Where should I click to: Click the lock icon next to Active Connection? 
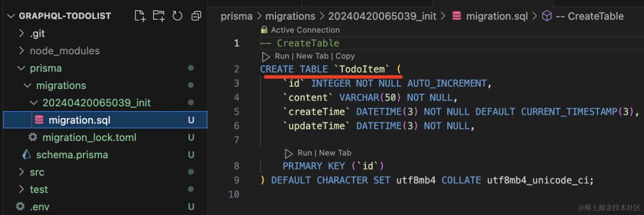coord(264,30)
